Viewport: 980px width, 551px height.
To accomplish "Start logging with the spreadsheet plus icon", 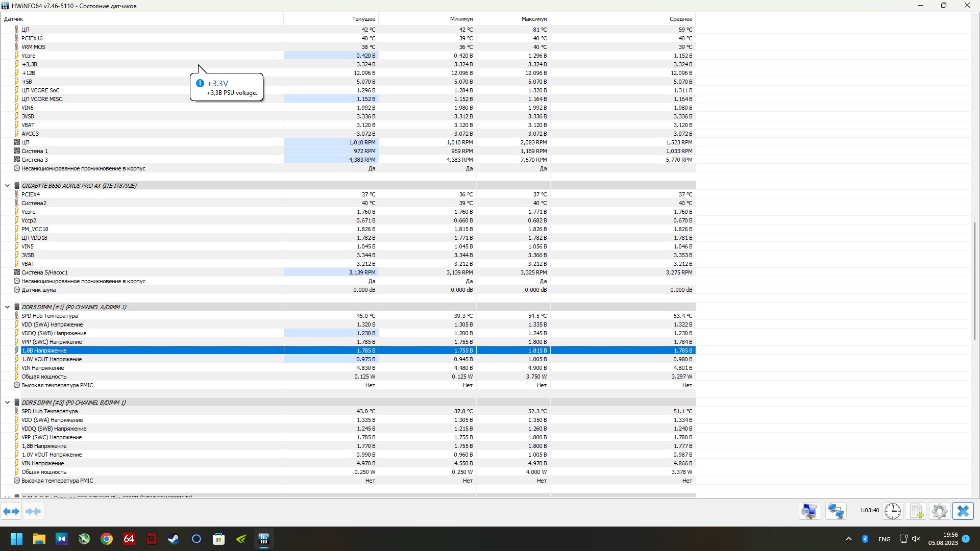I will (916, 511).
